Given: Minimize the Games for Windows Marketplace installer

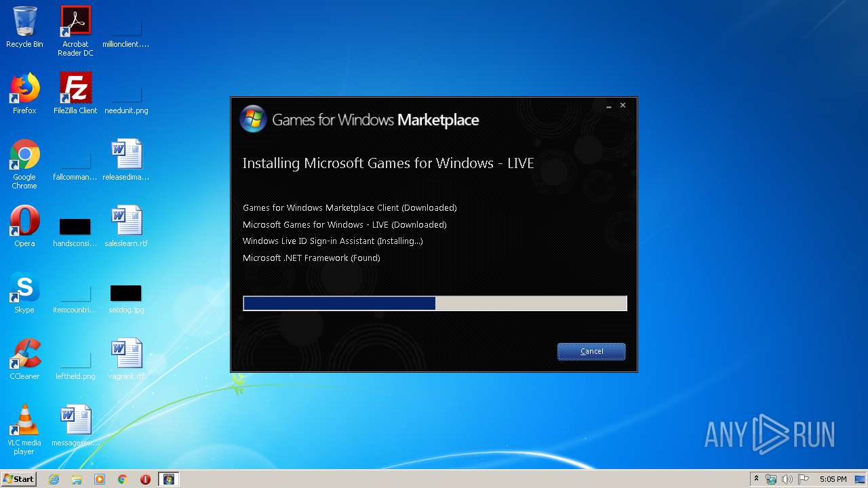Looking at the screenshot, I should tap(609, 106).
